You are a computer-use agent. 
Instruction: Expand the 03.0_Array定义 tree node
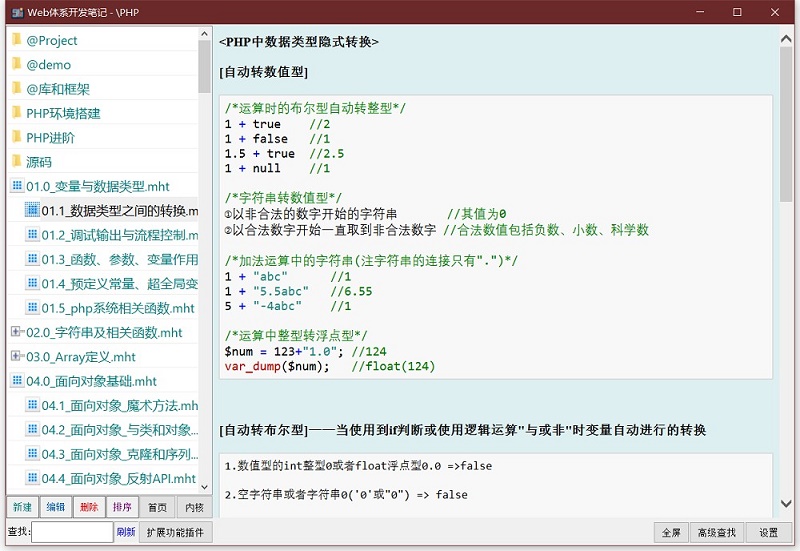16,356
